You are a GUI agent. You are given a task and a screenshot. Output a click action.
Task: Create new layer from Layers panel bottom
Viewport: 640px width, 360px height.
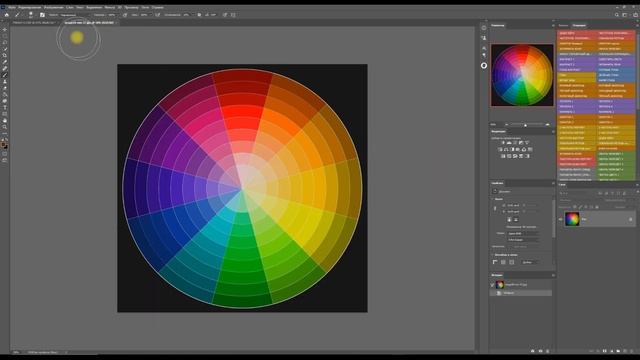[625, 351]
